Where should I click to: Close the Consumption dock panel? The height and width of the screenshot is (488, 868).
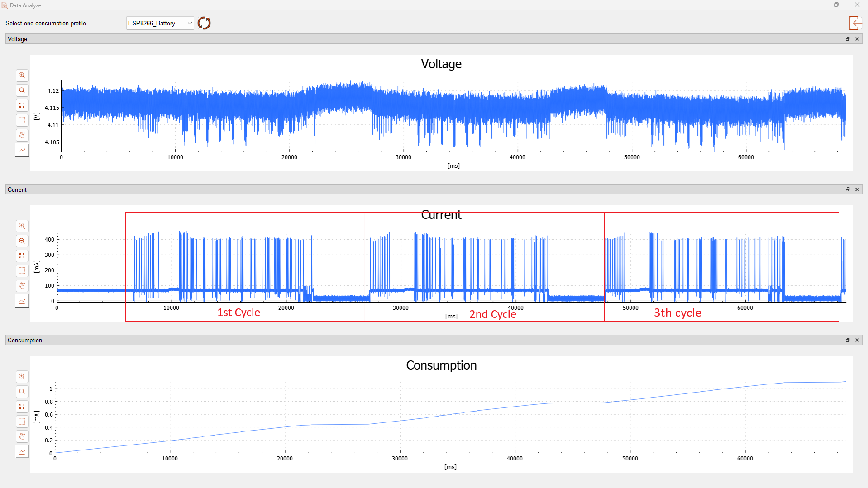pos(857,340)
